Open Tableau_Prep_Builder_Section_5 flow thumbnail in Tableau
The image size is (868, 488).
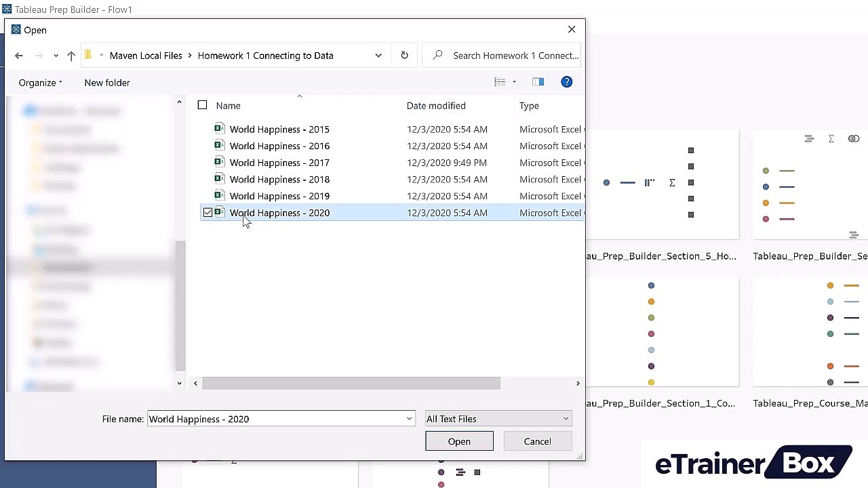coord(662,184)
